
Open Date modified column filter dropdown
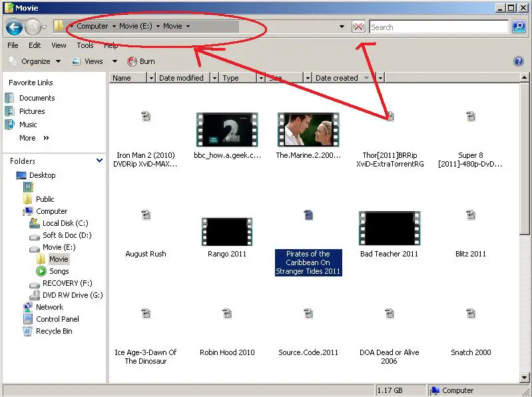[214, 78]
